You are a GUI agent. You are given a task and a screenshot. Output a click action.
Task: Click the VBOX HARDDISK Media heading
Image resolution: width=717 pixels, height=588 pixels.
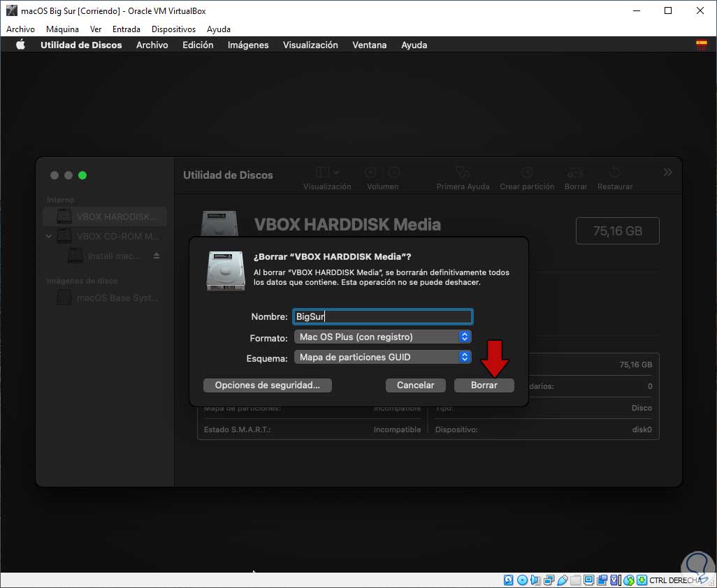(x=347, y=224)
